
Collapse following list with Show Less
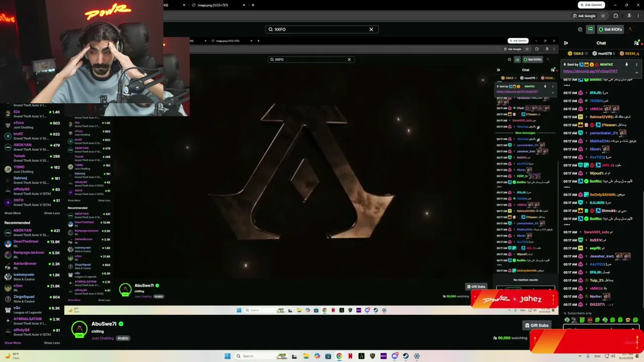tap(52, 213)
